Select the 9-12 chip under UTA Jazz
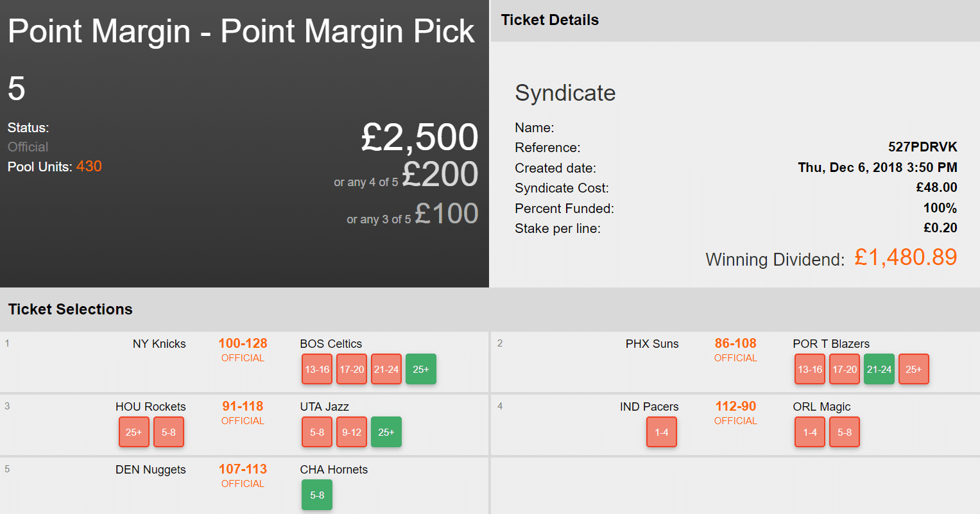980x514 pixels. (352, 432)
